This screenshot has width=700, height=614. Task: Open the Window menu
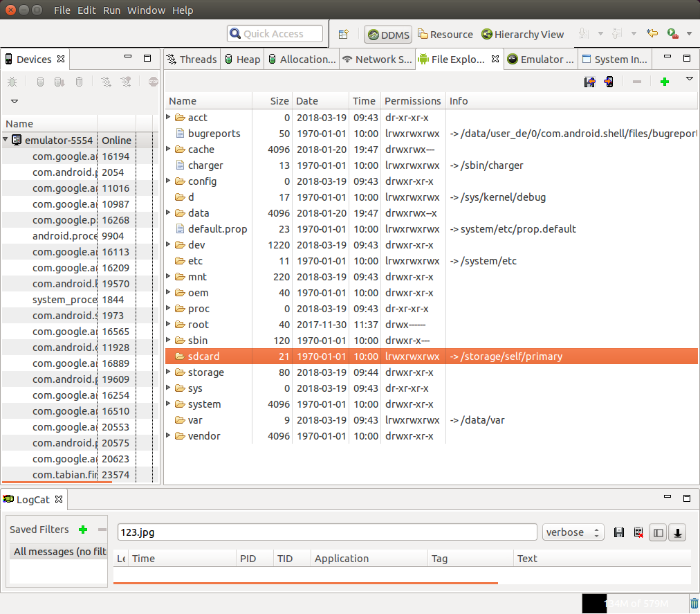pyautogui.click(x=146, y=10)
